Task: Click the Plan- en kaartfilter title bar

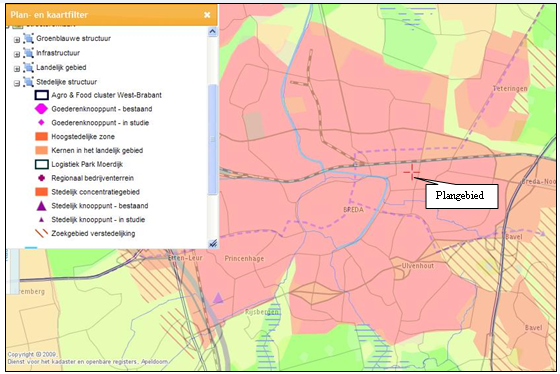Action: coord(111,15)
